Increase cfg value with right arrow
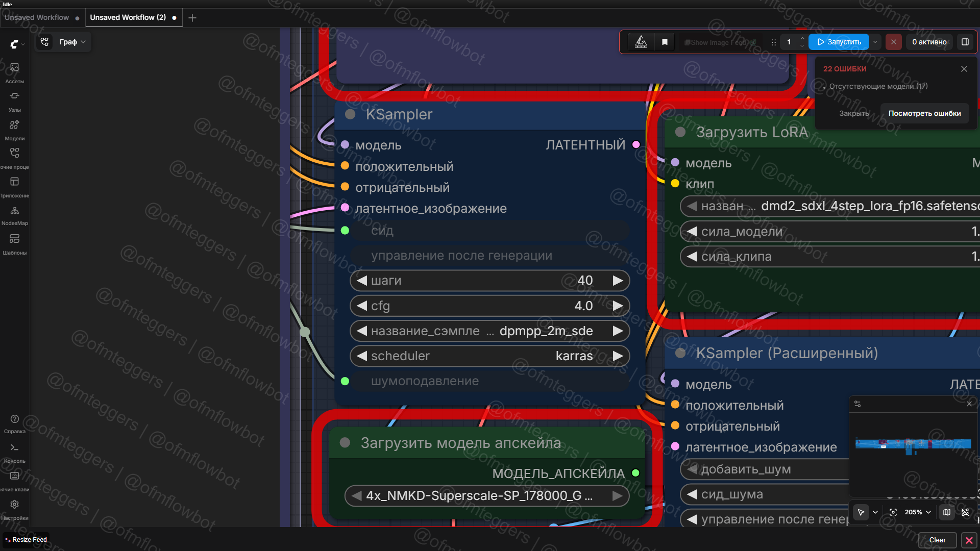The height and width of the screenshot is (551, 980). [618, 306]
